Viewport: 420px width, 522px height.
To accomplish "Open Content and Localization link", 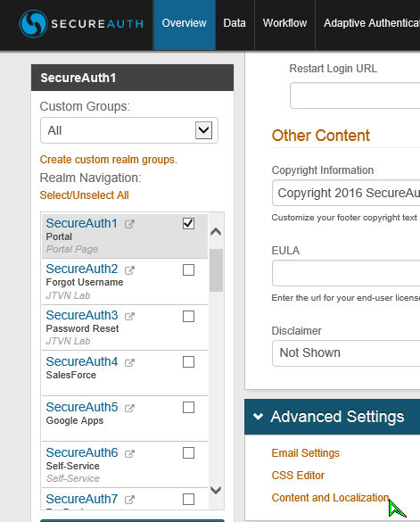I will 330,498.
